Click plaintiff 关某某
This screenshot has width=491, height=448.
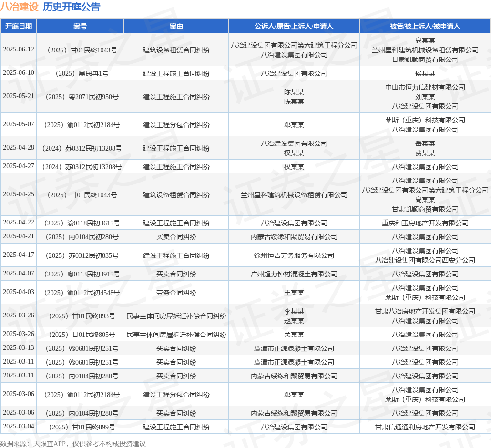[294, 335]
